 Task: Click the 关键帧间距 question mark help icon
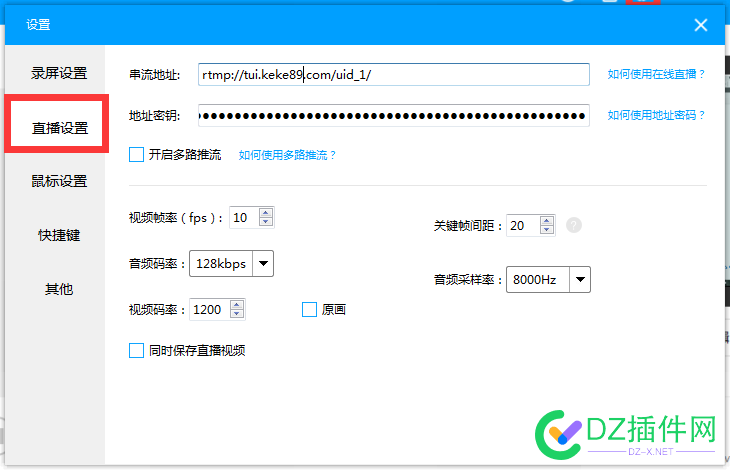click(574, 225)
